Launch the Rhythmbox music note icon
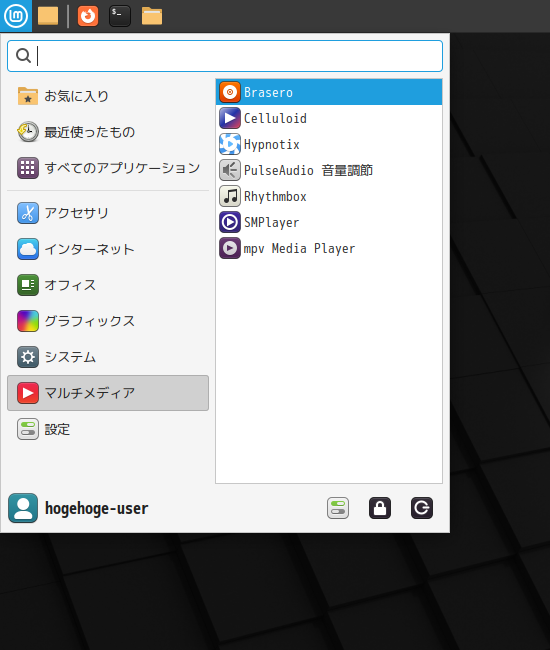The height and width of the screenshot is (650, 550). 230,196
